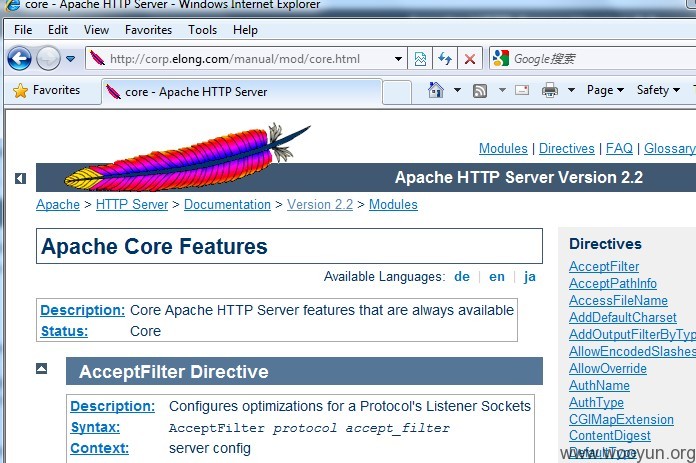This screenshot has width=696, height=463.
Task: Click the Home page icon
Action: pyautogui.click(x=435, y=90)
